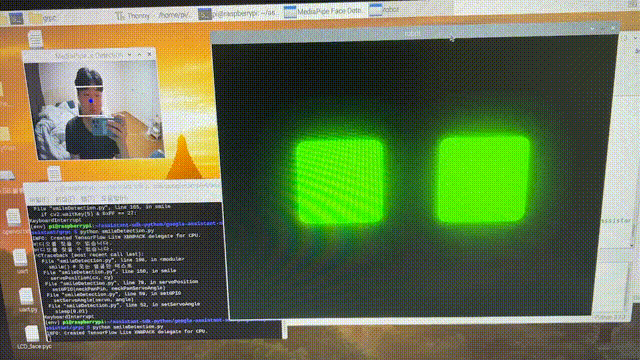Viewport: 640px width, 360px height.
Task: Open the terminal launcher icon in the taskbar
Action: [x=16, y=19]
